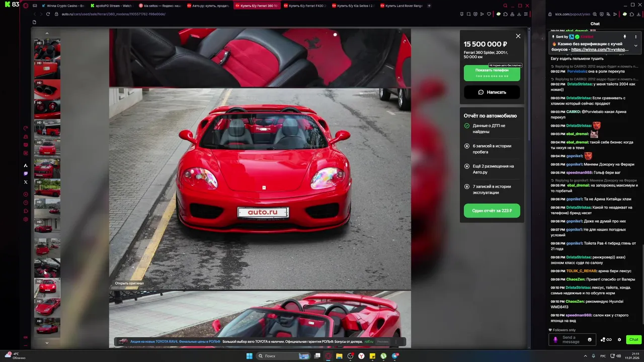Viewport: 644px width, 362px height.
Task: Open the Yandex browser taskbar icon
Action: (361, 356)
